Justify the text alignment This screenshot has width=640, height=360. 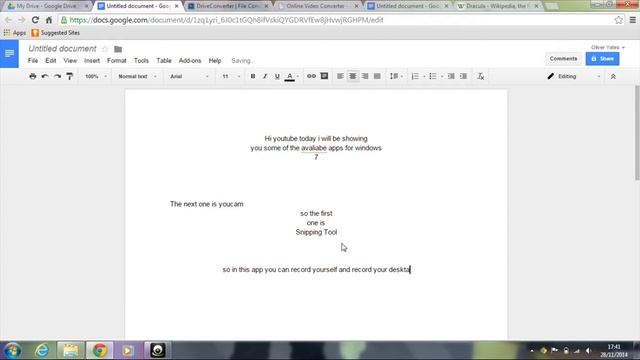tap(377, 76)
